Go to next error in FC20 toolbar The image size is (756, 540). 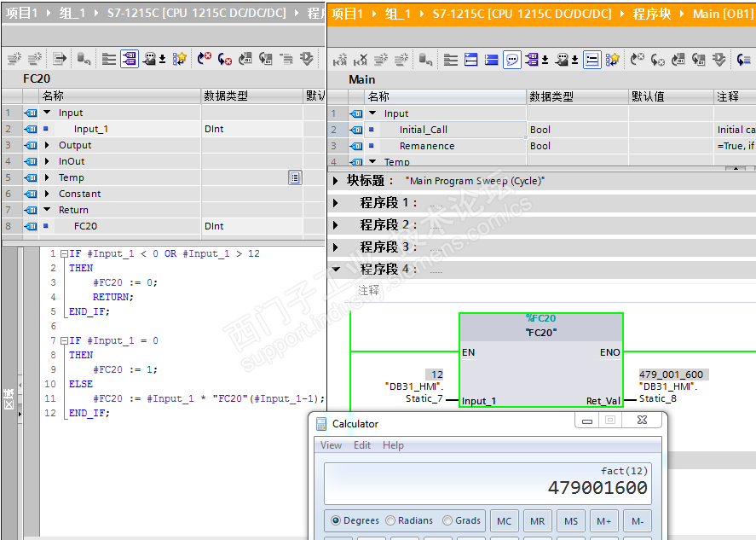[x=205, y=59]
